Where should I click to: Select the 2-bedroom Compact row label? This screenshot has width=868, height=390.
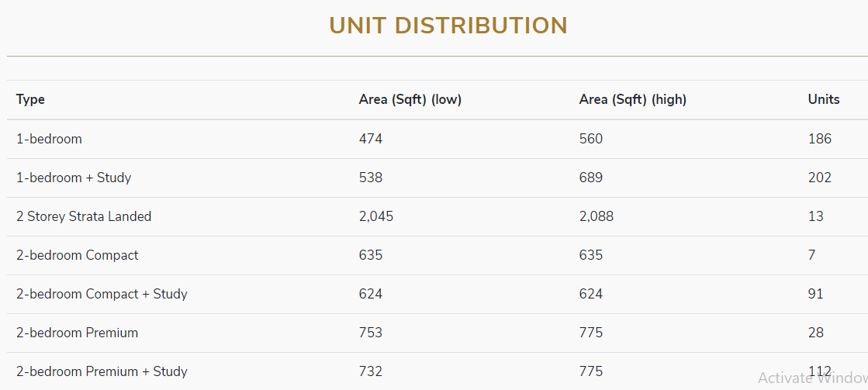78,255
